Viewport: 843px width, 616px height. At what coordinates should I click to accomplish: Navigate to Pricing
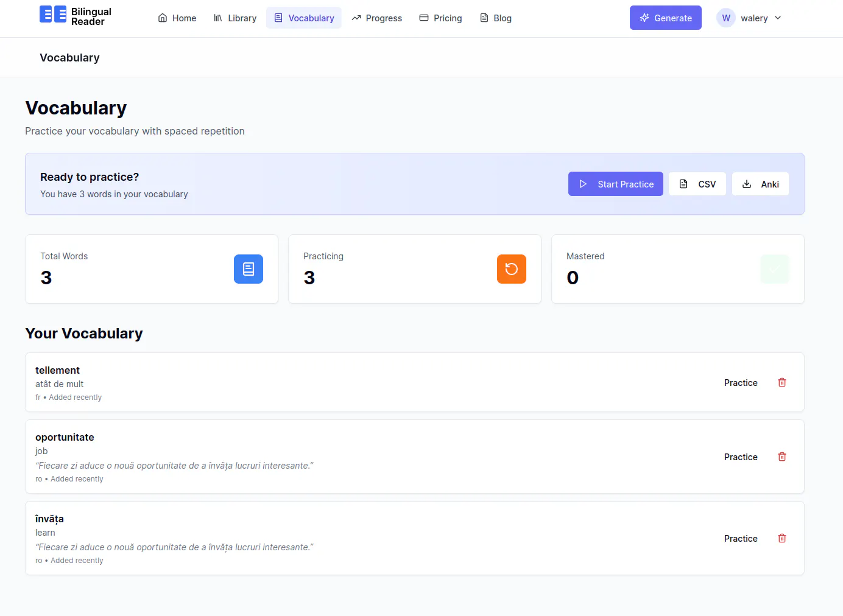coord(441,18)
